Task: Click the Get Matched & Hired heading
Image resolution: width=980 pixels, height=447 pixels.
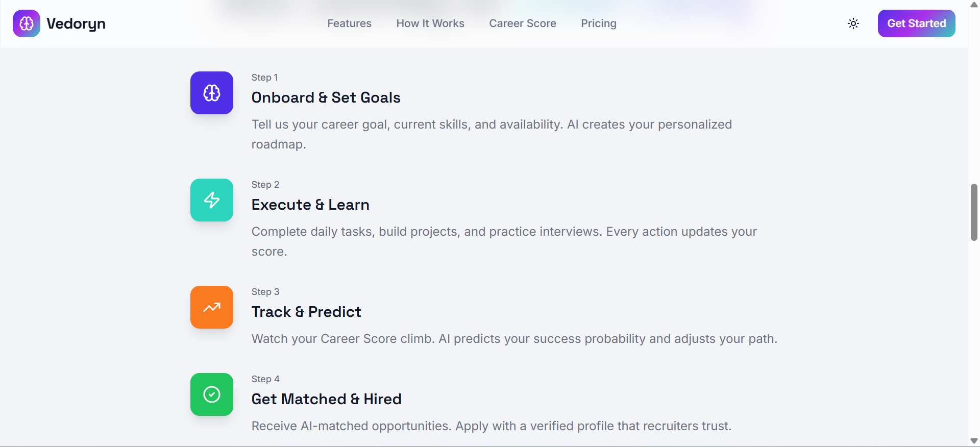Action: point(326,399)
